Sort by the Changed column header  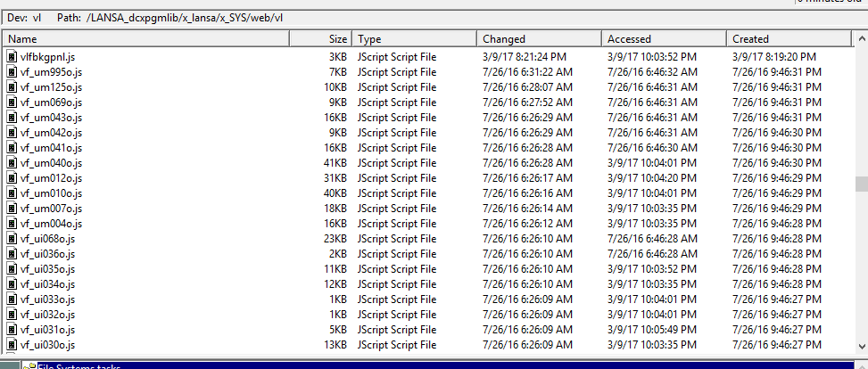539,38
